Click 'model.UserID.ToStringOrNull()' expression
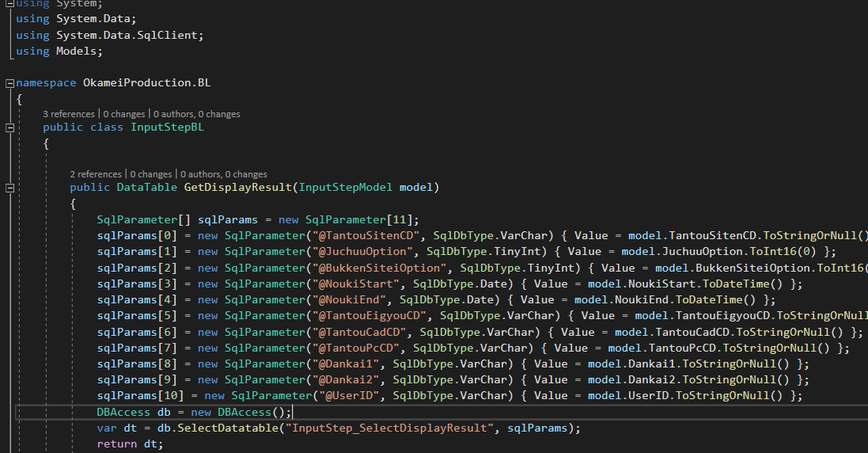Screen dimensions: 868x453 coord(685,396)
